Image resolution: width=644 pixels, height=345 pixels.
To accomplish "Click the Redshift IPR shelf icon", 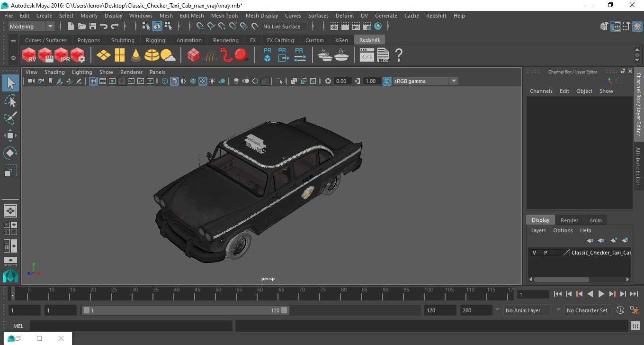I will pyautogui.click(x=62, y=55).
